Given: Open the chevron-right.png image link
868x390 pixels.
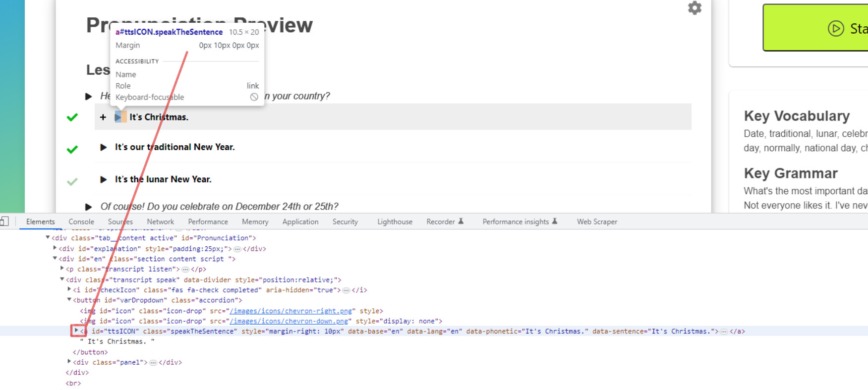Looking at the screenshot, I should (x=290, y=311).
